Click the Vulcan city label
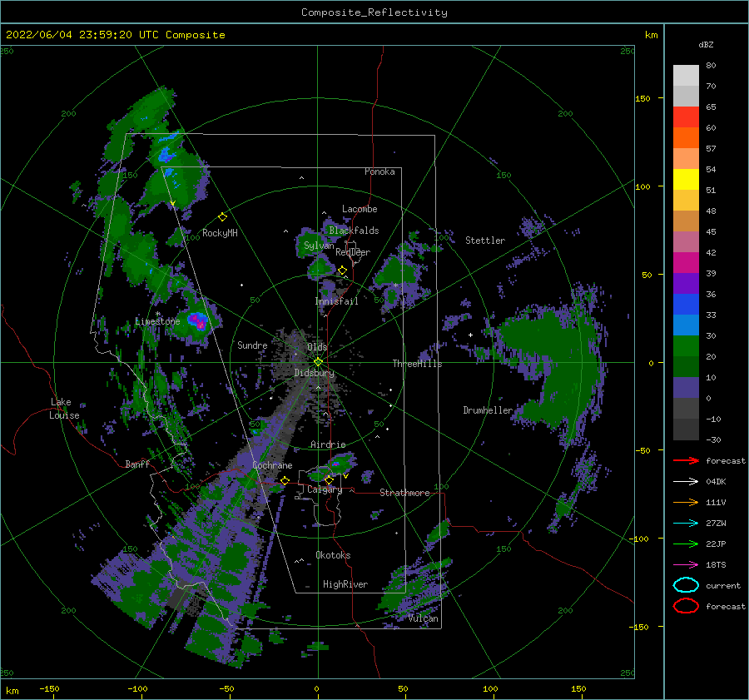749x700 pixels. click(x=424, y=618)
